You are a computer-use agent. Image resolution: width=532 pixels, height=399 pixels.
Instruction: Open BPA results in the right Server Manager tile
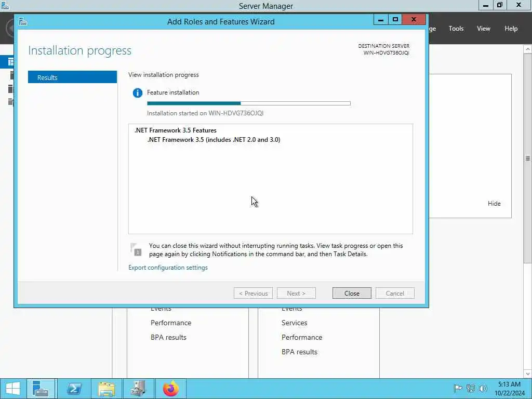[x=299, y=352]
